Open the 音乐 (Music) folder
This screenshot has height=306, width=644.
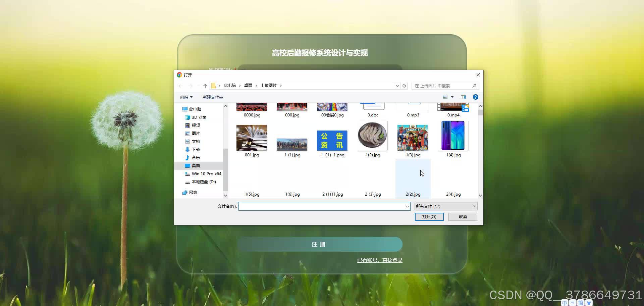tap(196, 157)
